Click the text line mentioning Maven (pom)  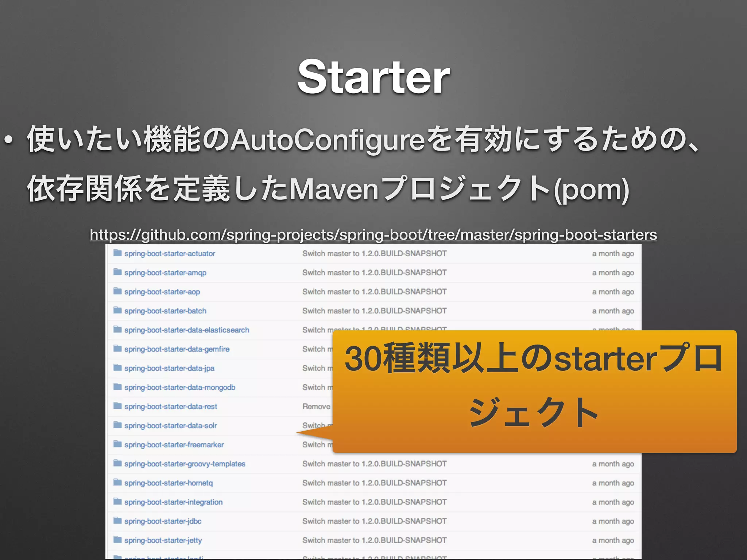pos(328,188)
